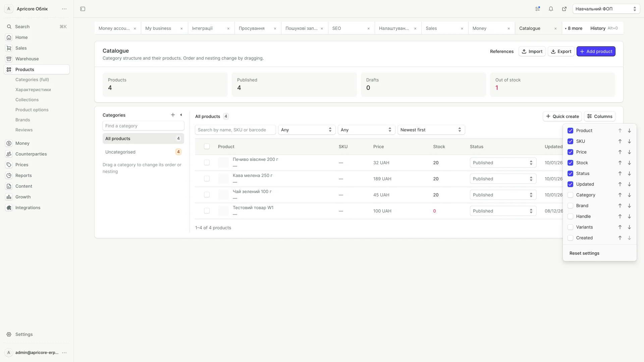This screenshot has height=362, width=644.
Task: Open display settings sliders icon in header
Action: click(x=537, y=9)
